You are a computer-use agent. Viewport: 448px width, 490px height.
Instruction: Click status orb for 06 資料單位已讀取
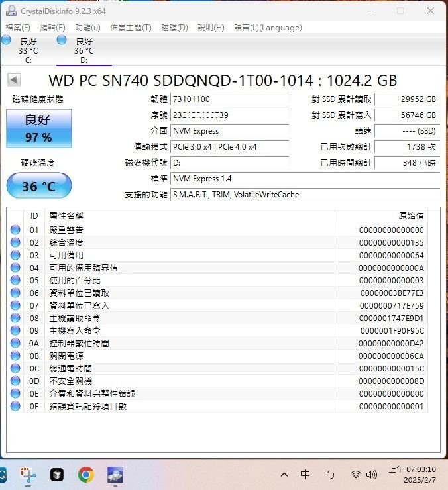15,293
